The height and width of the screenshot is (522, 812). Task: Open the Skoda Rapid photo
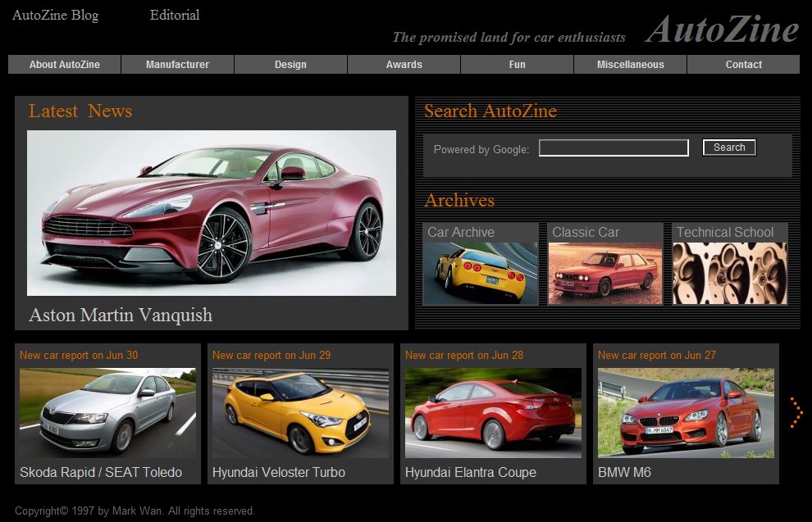pos(107,413)
